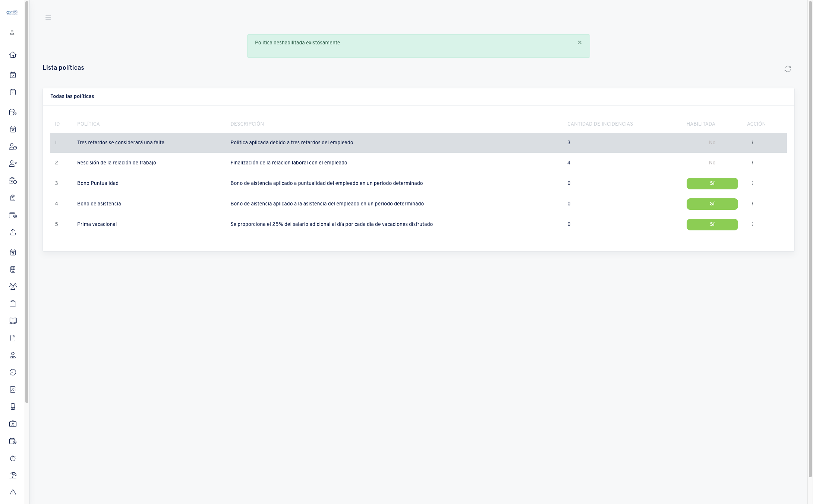The height and width of the screenshot is (504, 813).
Task: Dismiss the 'Politica deshabilitada' notification
Action: (x=580, y=42)
